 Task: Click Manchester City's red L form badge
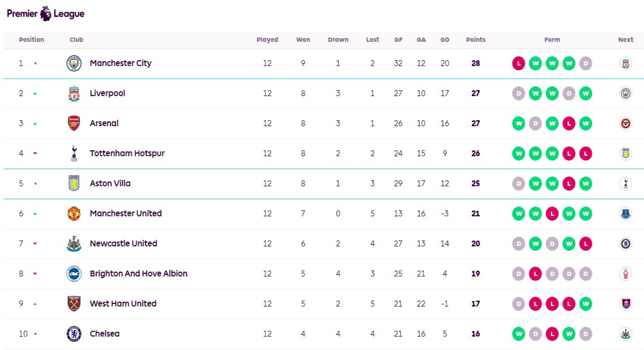[x=518, y=63]
